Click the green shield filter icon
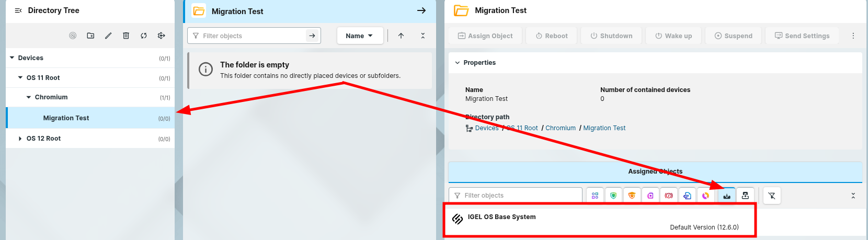 [613, 196]
